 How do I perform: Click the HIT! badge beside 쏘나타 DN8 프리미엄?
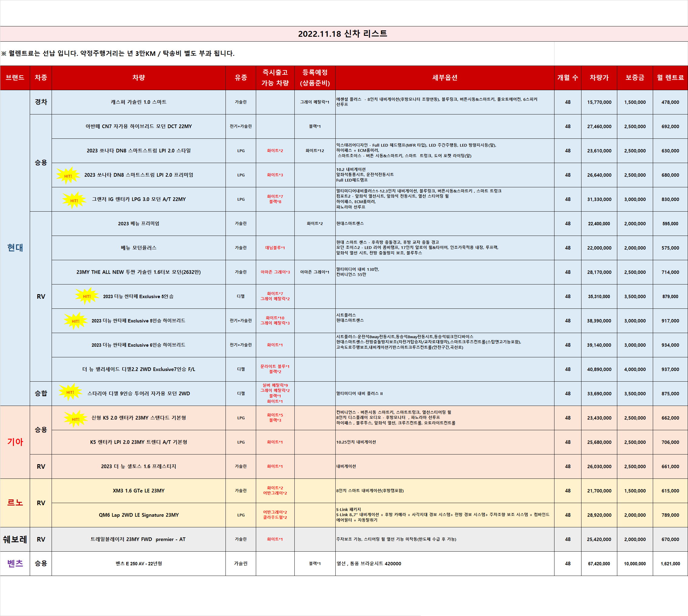tap(68, 175)
